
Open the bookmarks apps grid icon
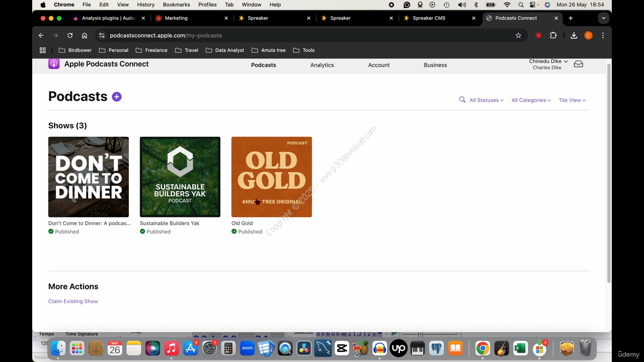point(43,50)
